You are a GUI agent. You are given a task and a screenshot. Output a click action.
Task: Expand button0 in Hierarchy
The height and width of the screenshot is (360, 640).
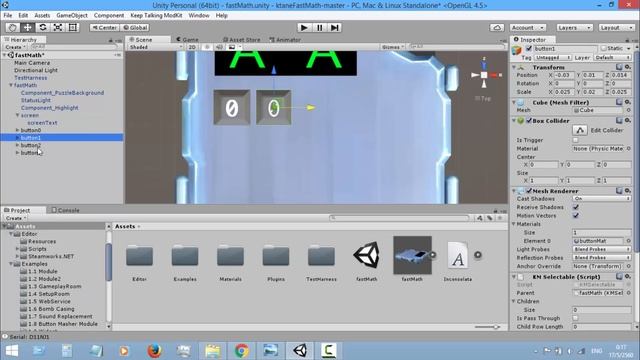[x=18, y=130]
